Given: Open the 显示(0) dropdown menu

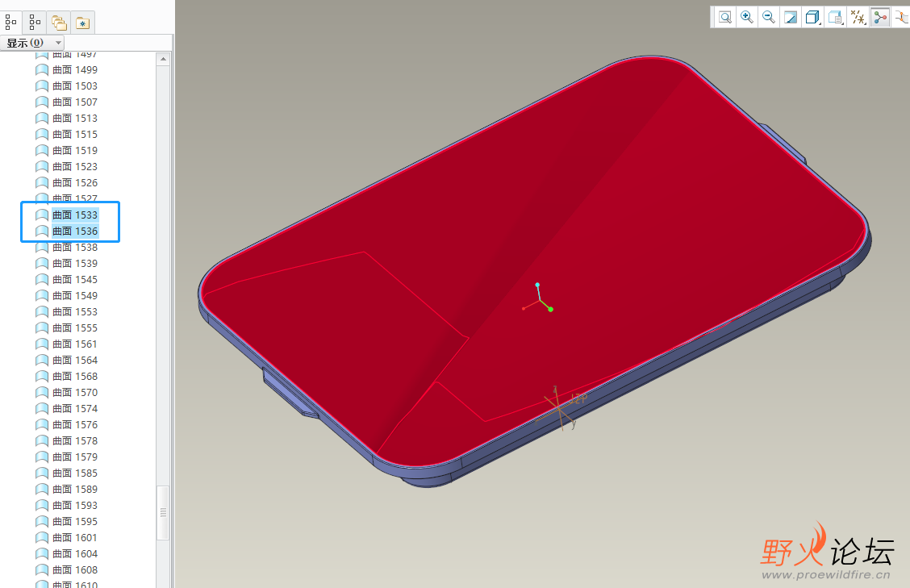Looking at the screenshot, I should [32, 43].
